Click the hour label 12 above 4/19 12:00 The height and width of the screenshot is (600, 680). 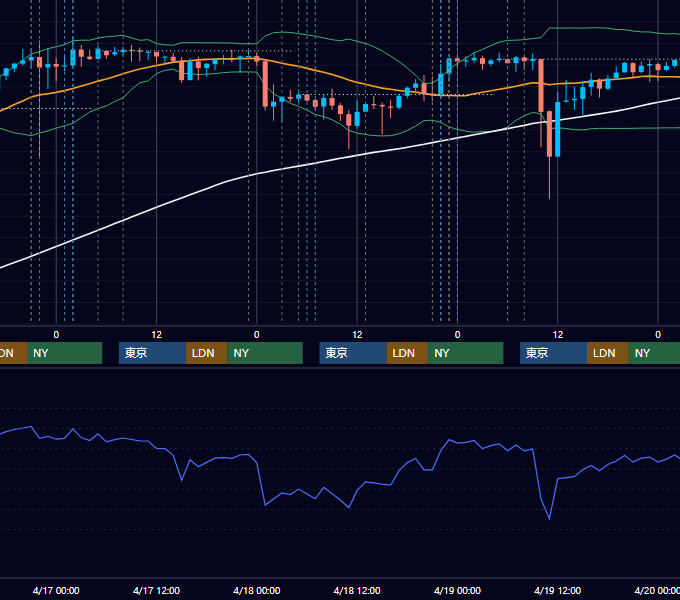(x=558, y=335)
